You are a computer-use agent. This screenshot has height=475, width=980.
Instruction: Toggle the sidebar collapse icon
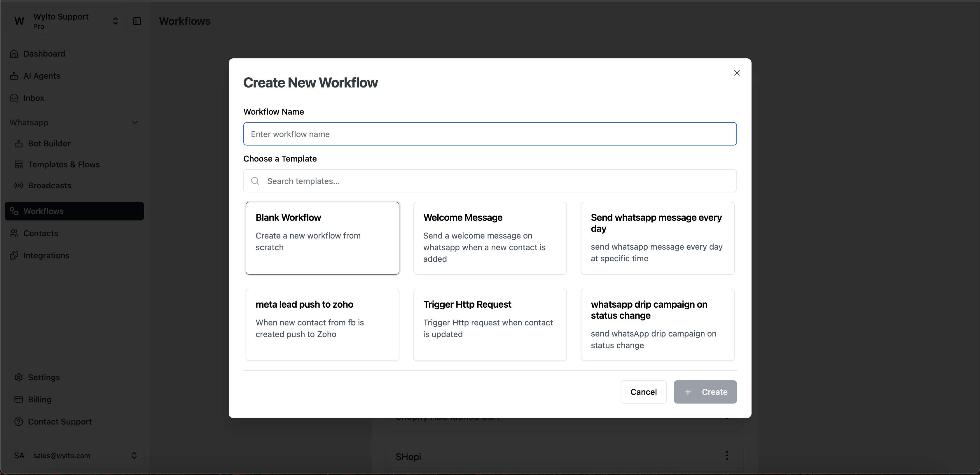[137, 21]
